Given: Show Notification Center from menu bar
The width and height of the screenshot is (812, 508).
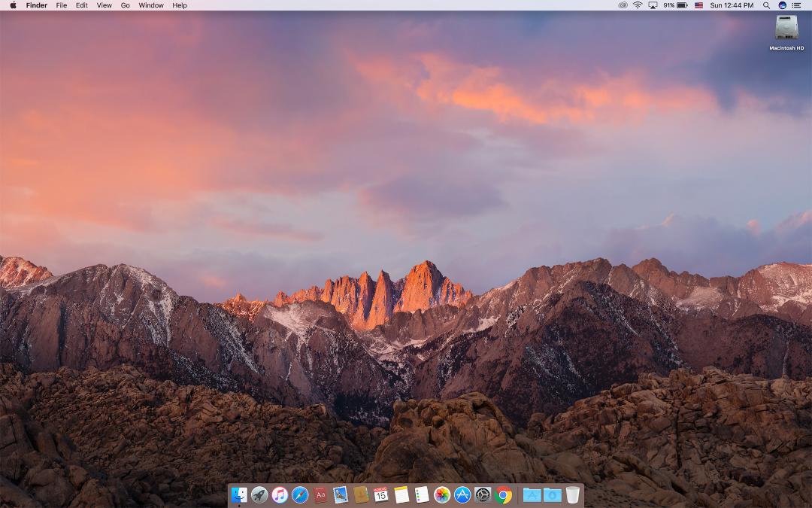Looking at the screenshot, I should tap(796, 5).
